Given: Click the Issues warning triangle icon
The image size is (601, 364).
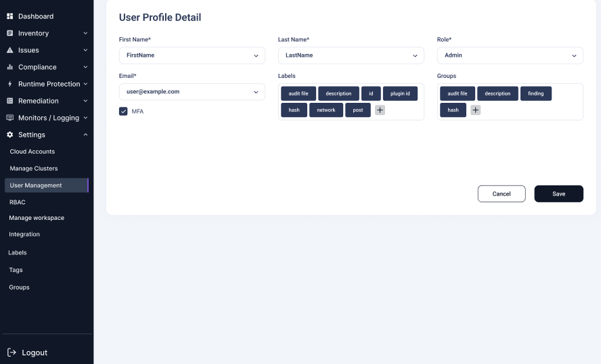Looking at the screenshot, I should pos(10,50).
